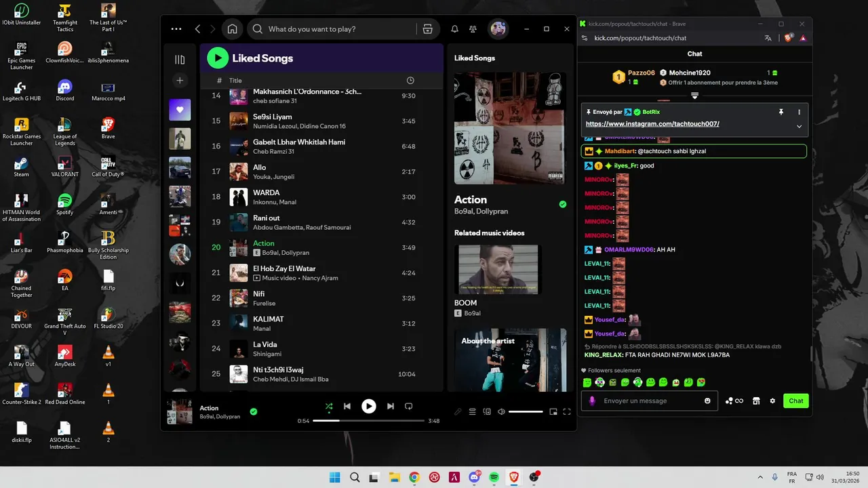Open the Kick shop storefront icon
The height and width of the screenshot is (488, 868).
coord(756,401)
